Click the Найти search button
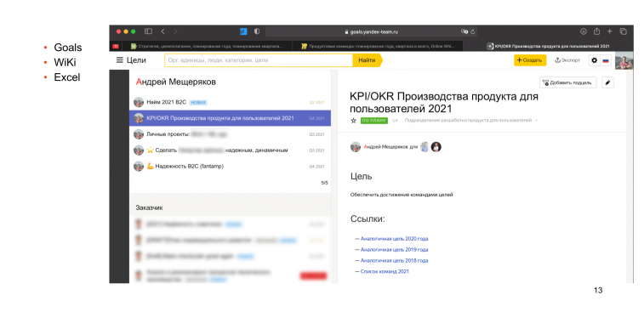The image size is (644, 312). 367,60
